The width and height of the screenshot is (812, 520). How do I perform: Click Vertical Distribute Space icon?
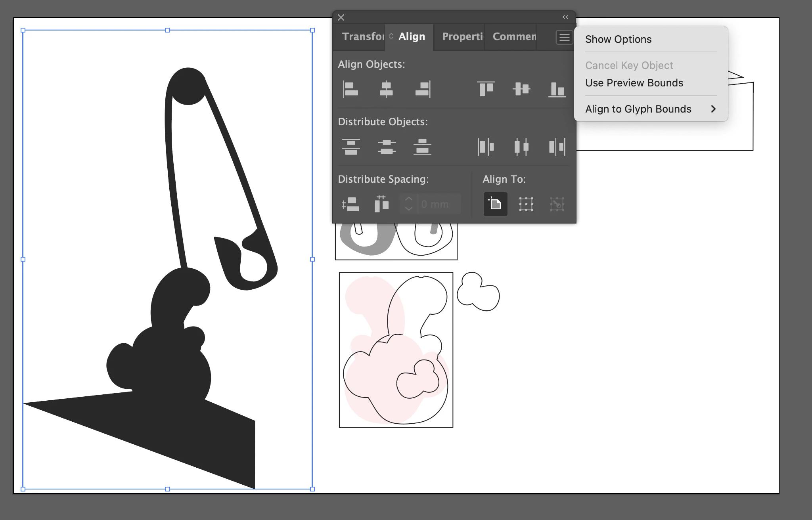pos(350,204)
